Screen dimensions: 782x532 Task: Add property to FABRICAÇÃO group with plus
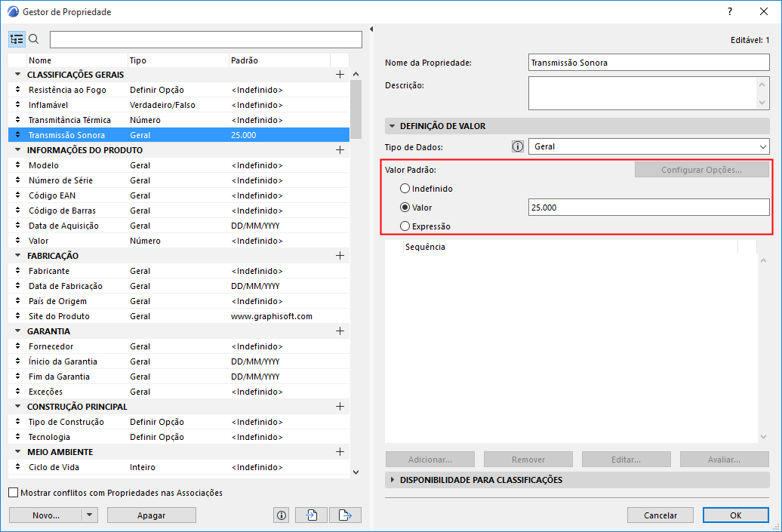(340, 256)
